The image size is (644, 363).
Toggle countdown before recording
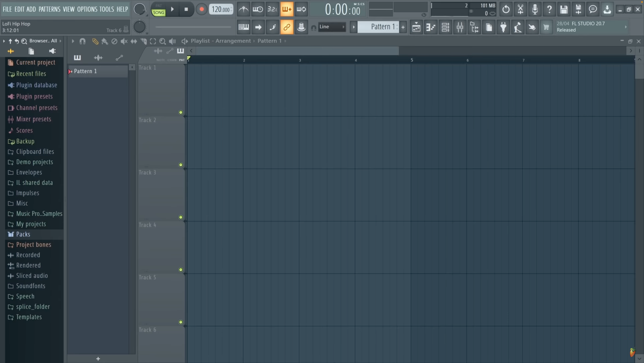pyautogui.click(x=272, y=9)
